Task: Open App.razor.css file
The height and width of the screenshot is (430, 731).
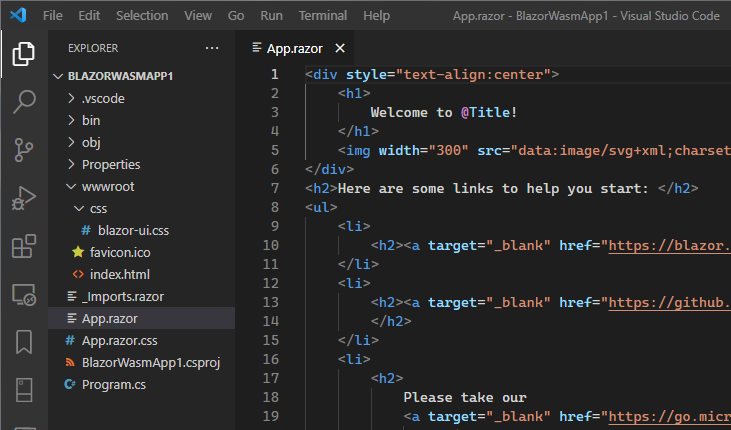Action: [x=119, y=340]
